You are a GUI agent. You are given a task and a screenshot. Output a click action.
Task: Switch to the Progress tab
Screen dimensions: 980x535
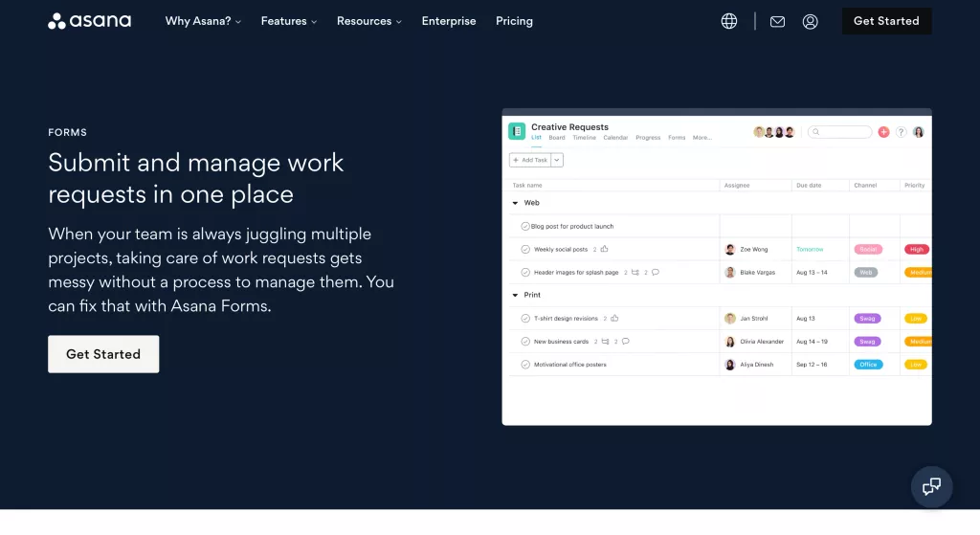(648, 138)
